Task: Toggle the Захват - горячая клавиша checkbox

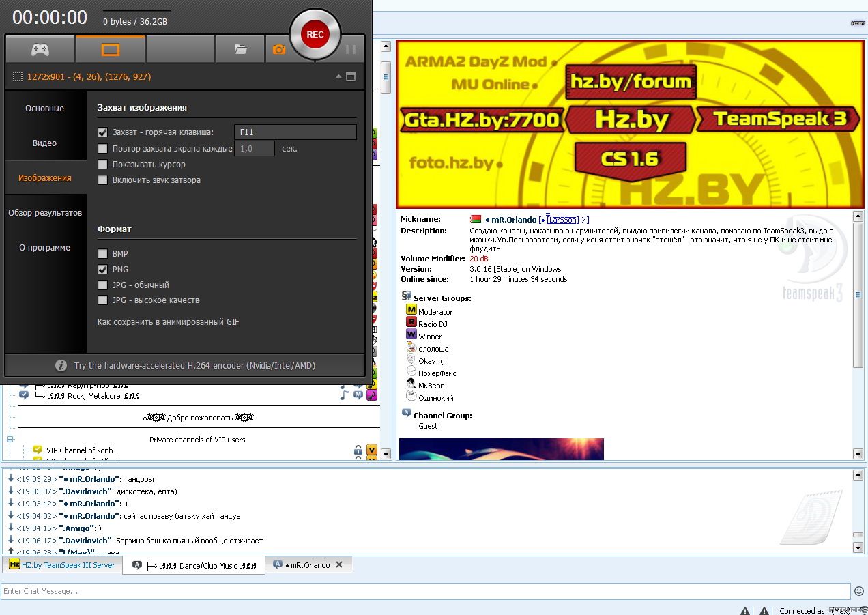Action: [x=102, y=132]
